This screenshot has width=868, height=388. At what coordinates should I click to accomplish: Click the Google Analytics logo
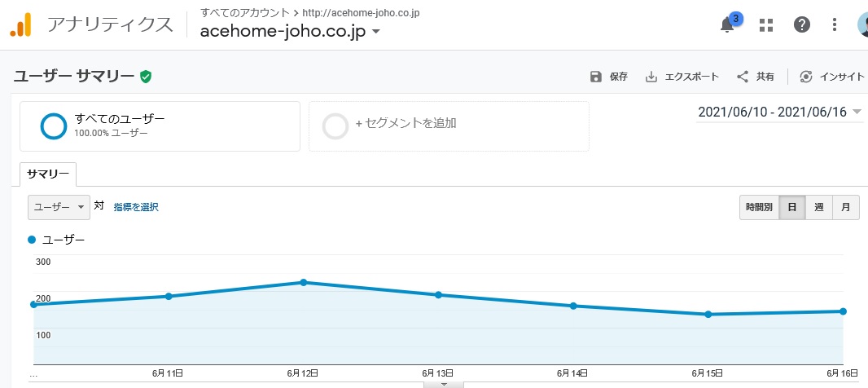21,25
